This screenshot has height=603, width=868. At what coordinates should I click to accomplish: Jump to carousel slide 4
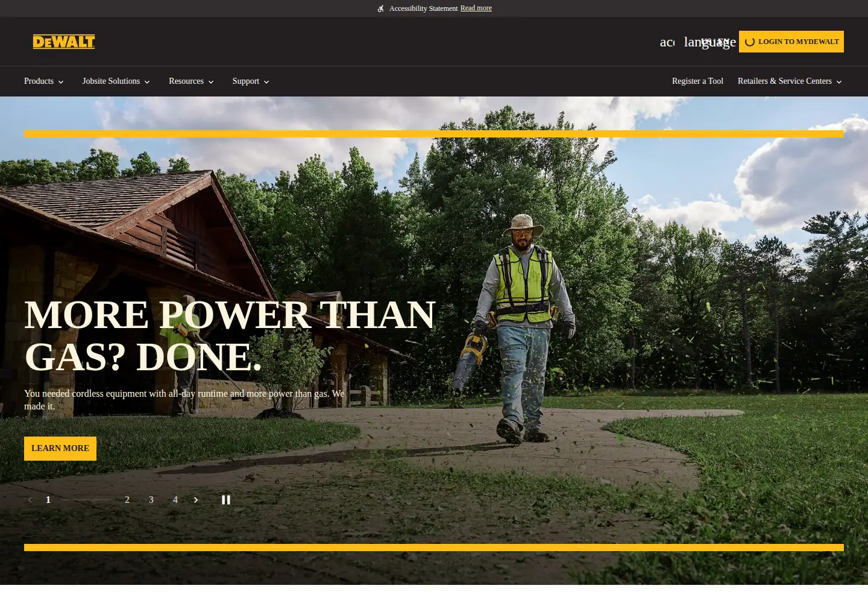point(175,500)
